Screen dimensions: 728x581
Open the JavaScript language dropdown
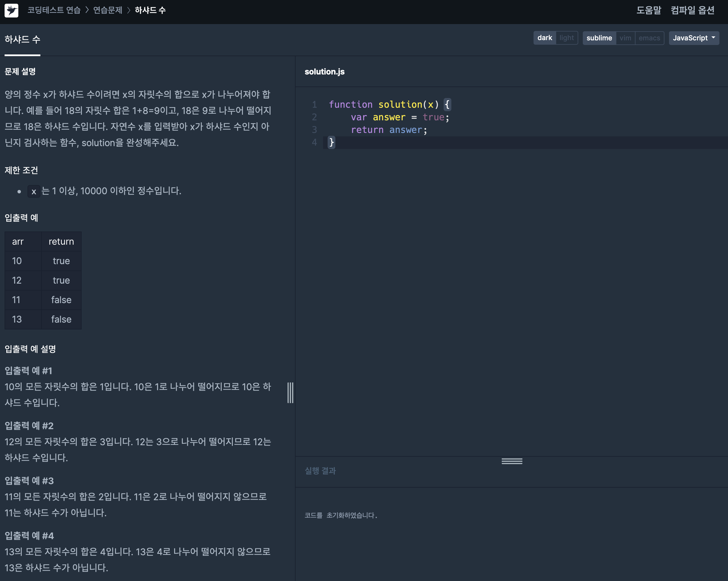[x=694, y=38]
